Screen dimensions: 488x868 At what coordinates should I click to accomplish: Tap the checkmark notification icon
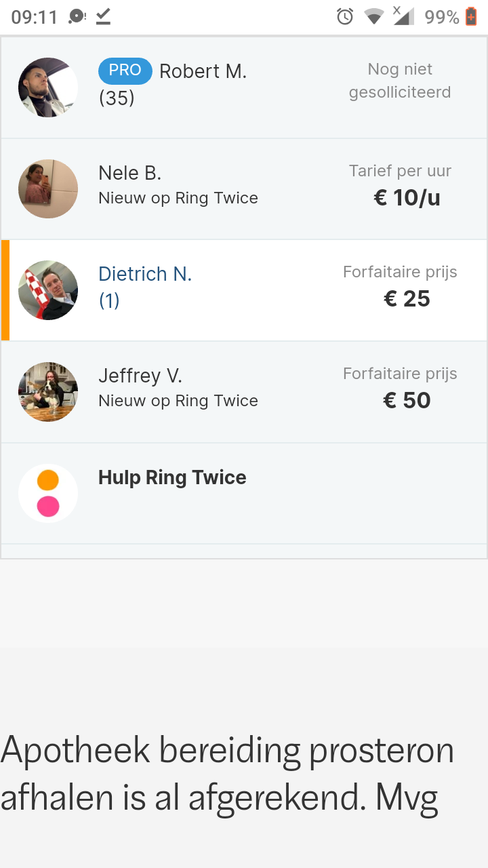(103, 17)
